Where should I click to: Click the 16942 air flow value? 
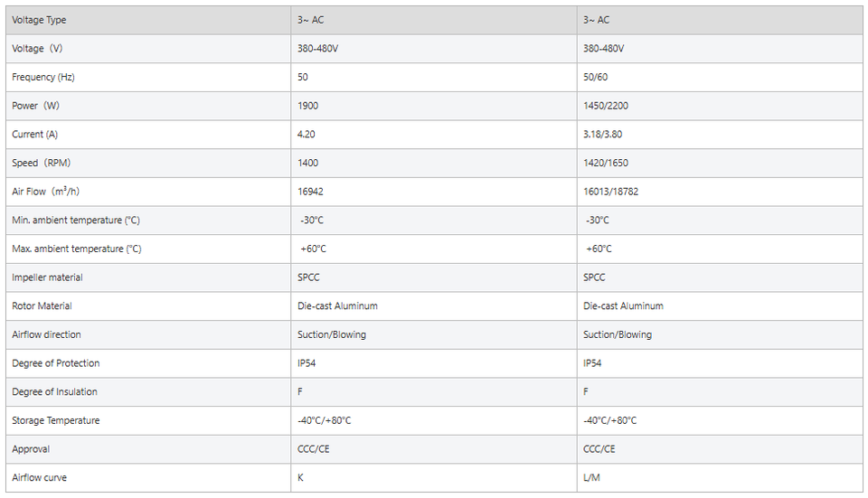tap(310, 192)
